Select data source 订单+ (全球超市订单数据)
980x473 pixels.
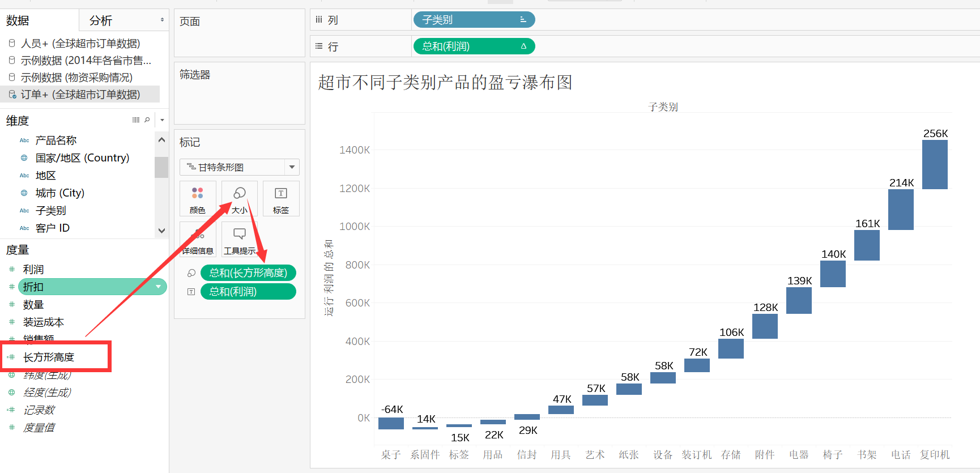coord(80,94)
